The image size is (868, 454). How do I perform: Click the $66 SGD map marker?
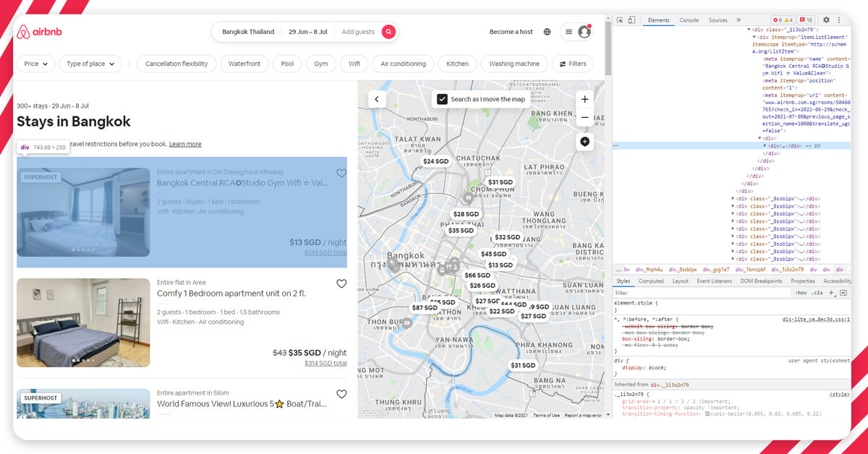point(477,275)
